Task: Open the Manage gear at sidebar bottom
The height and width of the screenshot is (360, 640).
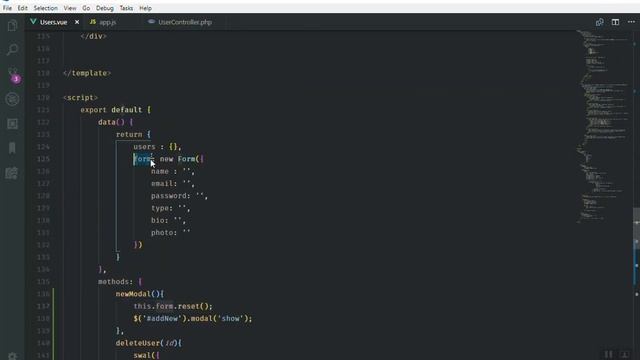Action: [x=12, y=356]
